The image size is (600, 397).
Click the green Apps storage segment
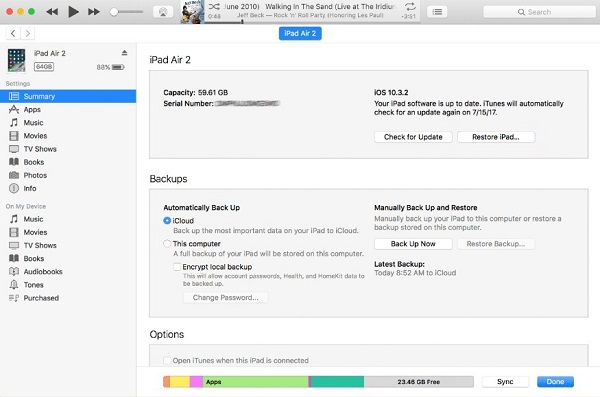tap(256, 382)
